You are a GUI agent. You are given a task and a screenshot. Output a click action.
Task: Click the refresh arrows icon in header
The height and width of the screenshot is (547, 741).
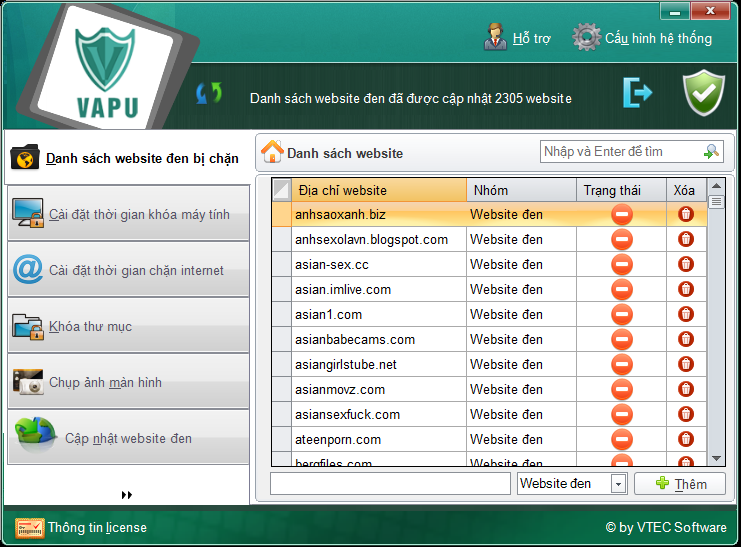tap(209, 94)
